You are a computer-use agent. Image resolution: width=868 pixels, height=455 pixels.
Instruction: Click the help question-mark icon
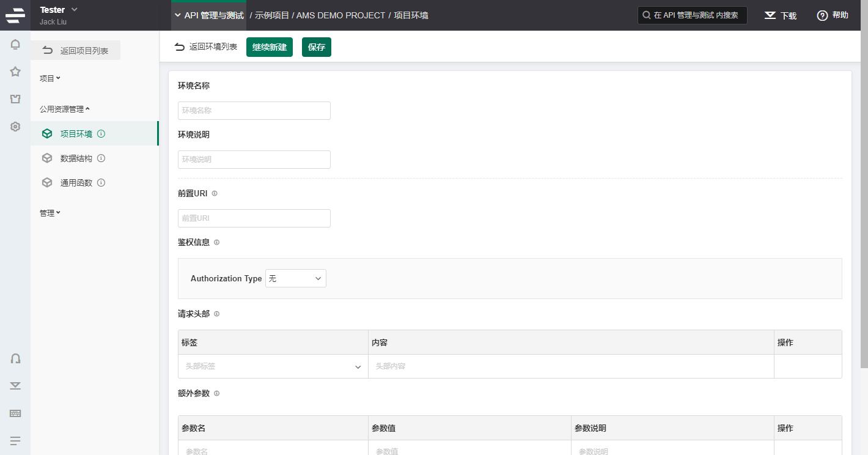(x=822, y=15)
